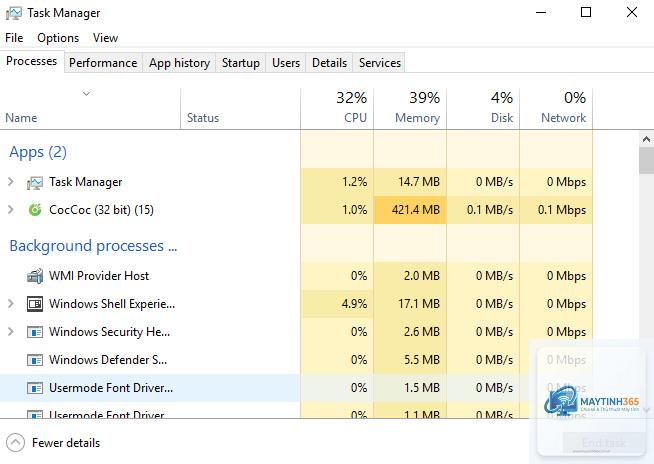Close the Task Manager window

coord(632,13)
